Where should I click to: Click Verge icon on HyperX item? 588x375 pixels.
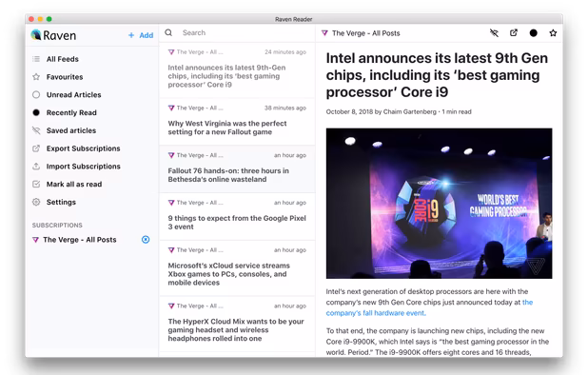coord(171,306)
